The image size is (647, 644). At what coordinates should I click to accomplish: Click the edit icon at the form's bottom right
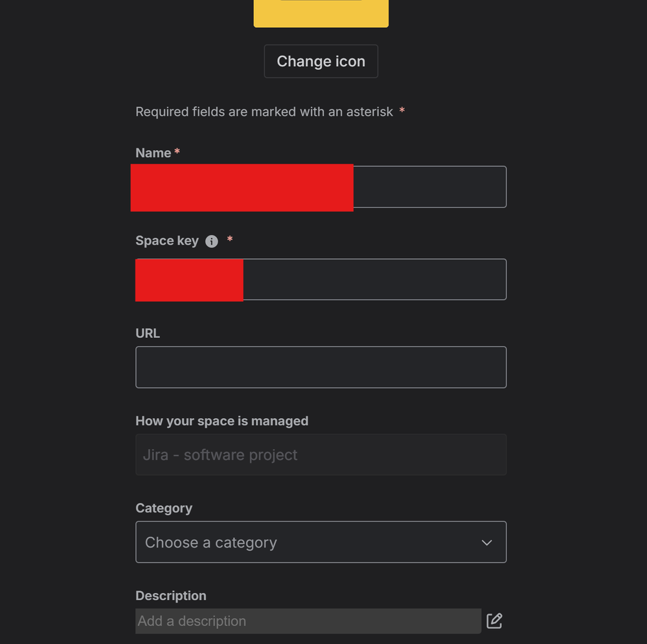[494, 620]
